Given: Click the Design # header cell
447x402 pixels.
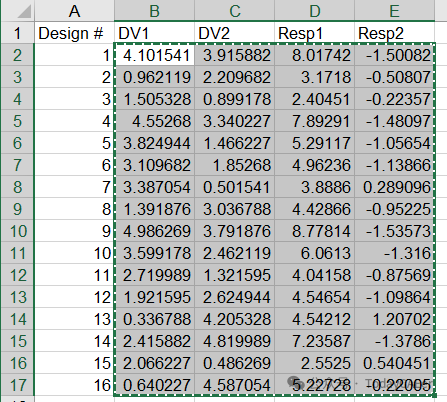Looking at the screenshot, I should [74, 33].
